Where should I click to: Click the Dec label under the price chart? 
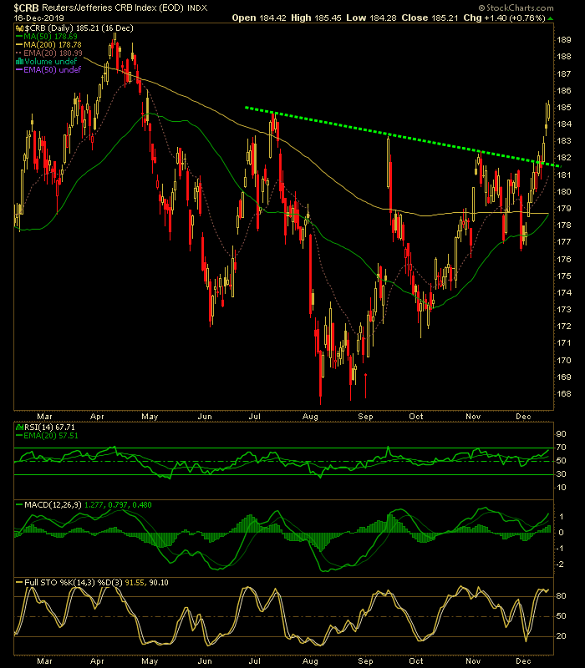(x=523, y=417)
